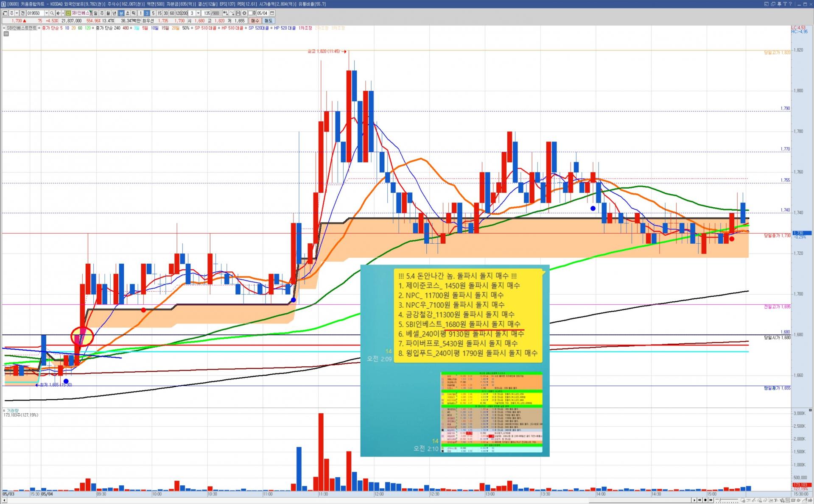
Task: Click the green 신 badge beside stock name
Action: [68, 13]
